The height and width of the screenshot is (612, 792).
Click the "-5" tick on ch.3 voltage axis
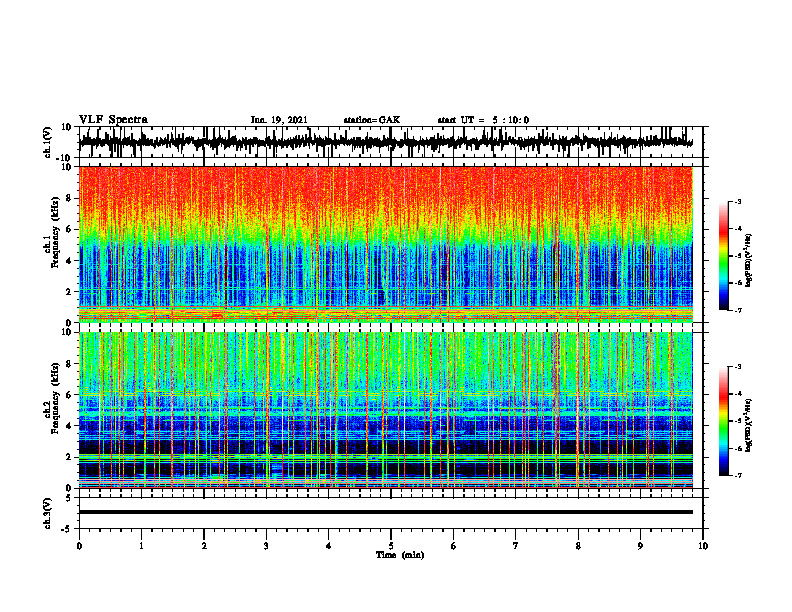click(x=67, y=528)
